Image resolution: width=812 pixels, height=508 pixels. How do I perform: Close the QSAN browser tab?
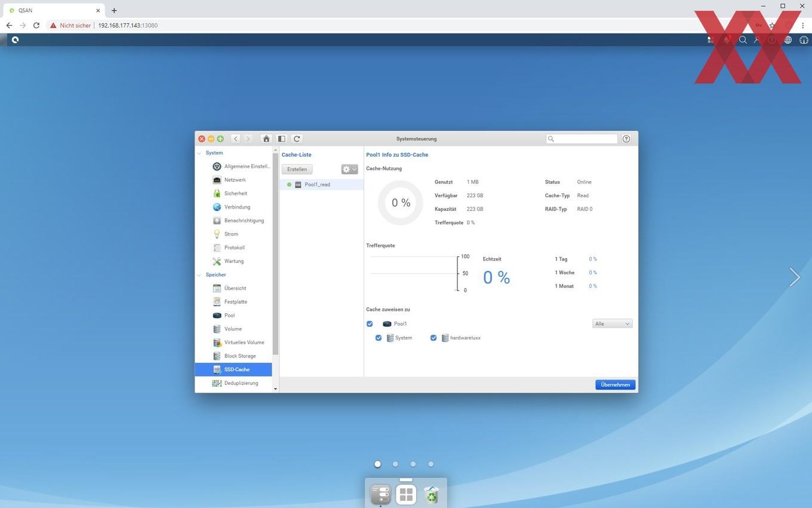pos(98,10)
